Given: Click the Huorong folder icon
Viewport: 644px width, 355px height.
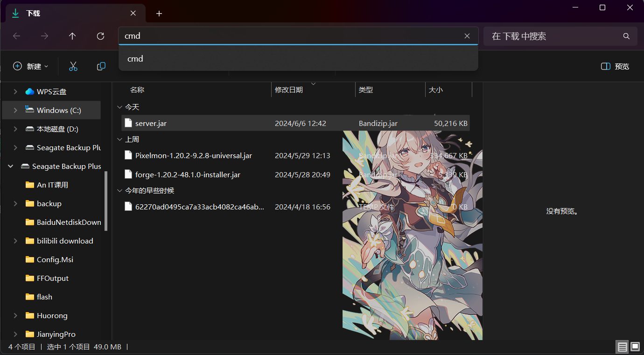Looking at the screenshot, I should coord(30,315).
